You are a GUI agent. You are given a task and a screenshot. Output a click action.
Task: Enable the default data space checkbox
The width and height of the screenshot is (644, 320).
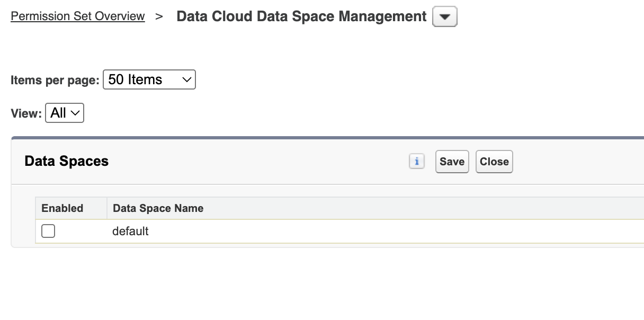click(x=48, y=231)
